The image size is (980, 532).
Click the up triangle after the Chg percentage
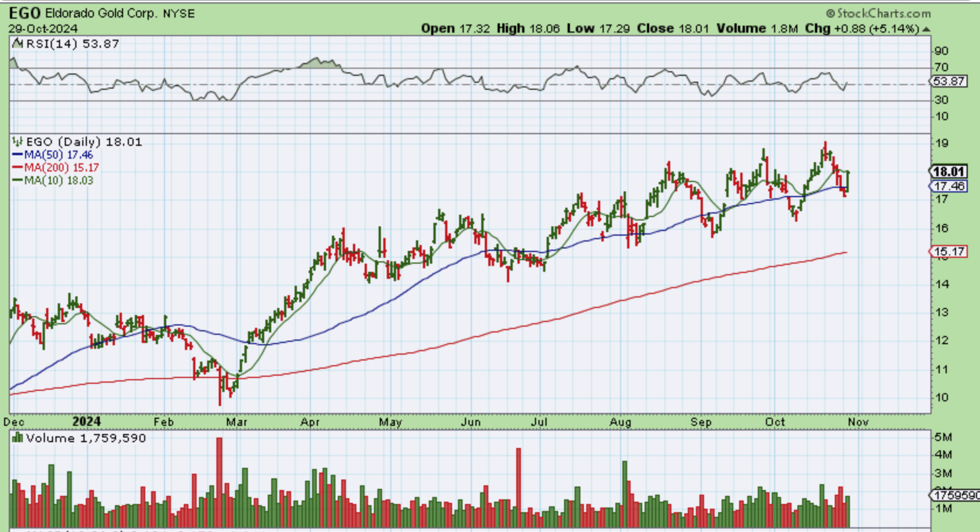coord(926,29)
